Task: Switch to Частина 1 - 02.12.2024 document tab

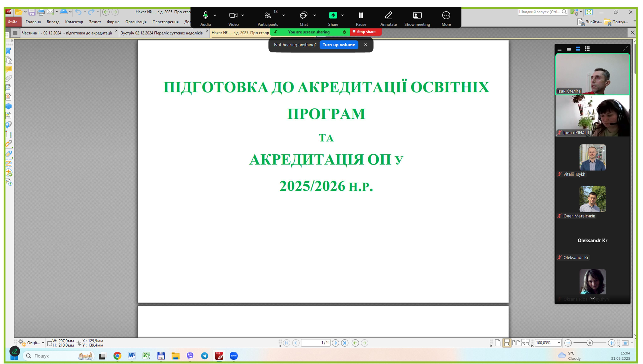Action: (67, 33)
